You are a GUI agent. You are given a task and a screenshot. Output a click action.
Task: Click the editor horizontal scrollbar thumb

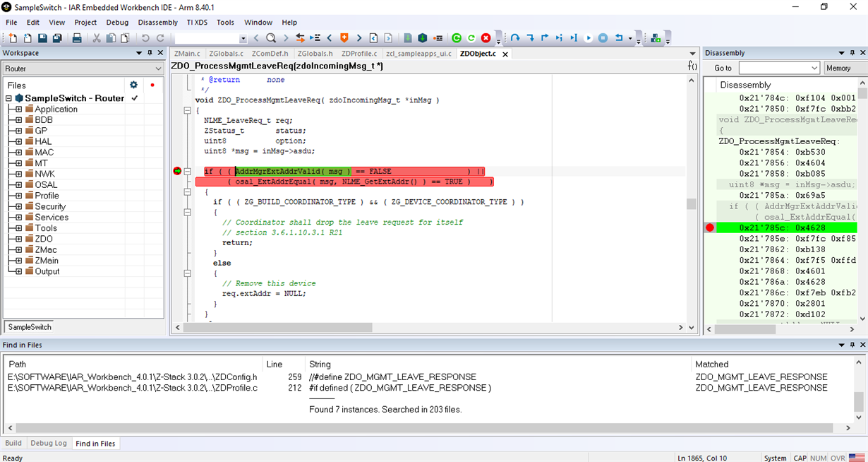point(277,328)
